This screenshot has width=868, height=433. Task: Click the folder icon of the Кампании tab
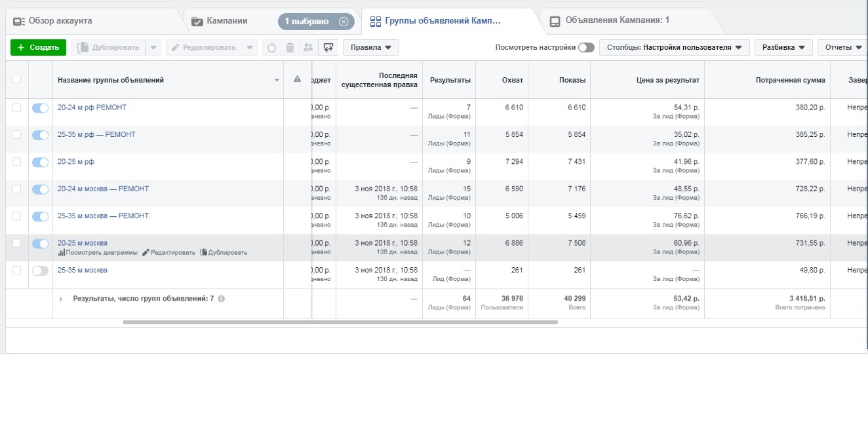[197, 21]
